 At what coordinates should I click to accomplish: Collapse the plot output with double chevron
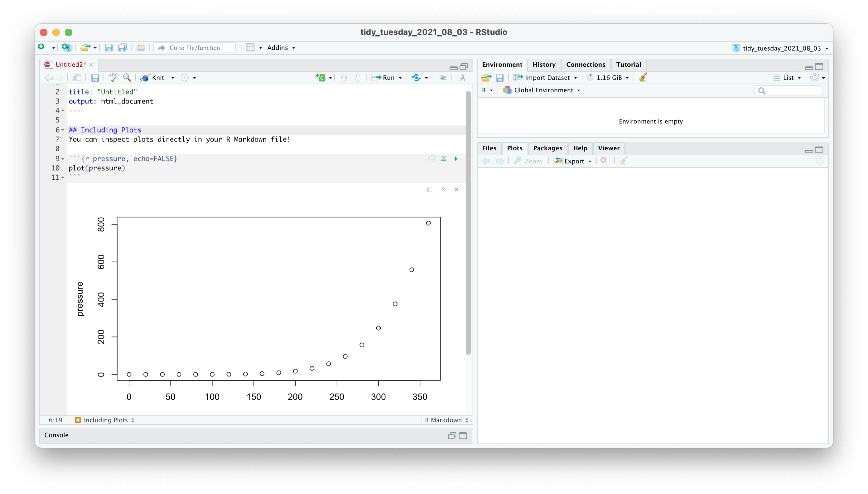pos(443,190)
